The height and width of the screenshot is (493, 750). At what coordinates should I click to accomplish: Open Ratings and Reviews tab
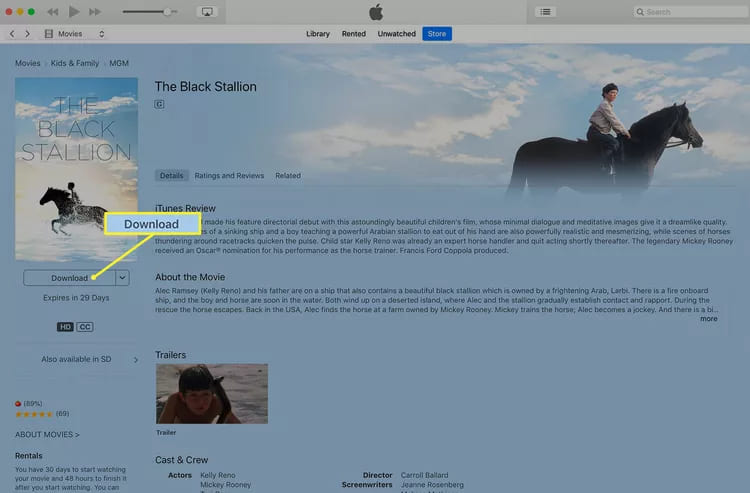[229, 175]
